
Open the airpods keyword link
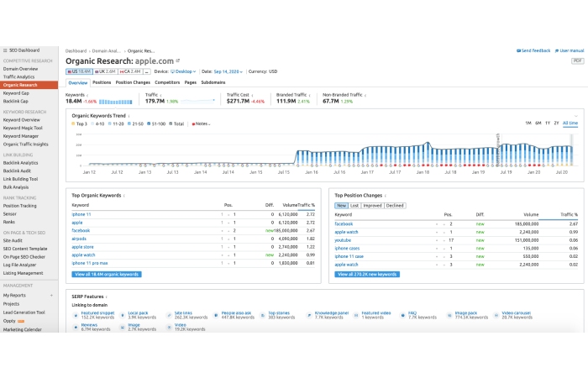tap(79, 239)
